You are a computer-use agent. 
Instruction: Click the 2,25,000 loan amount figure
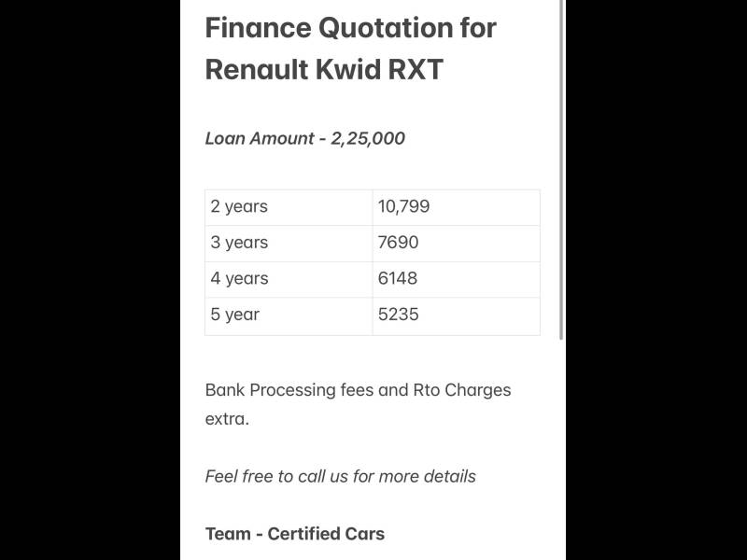(368, 138)
